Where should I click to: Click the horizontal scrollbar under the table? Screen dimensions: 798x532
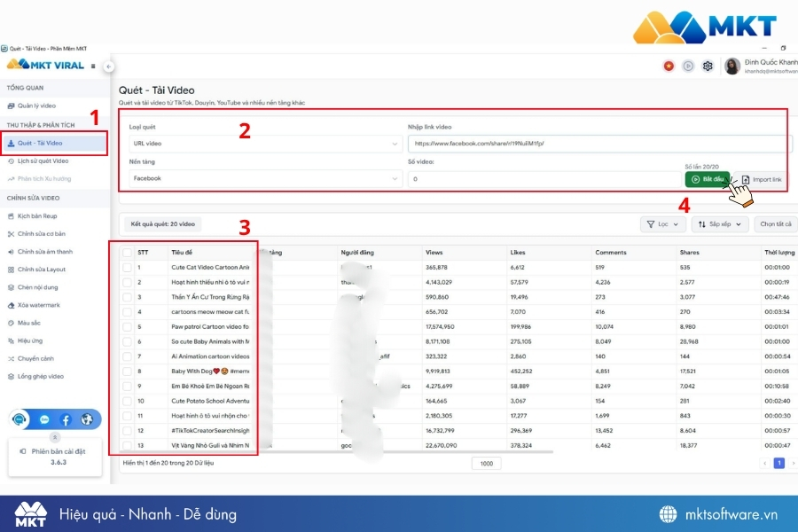click(x=336, y=452)
